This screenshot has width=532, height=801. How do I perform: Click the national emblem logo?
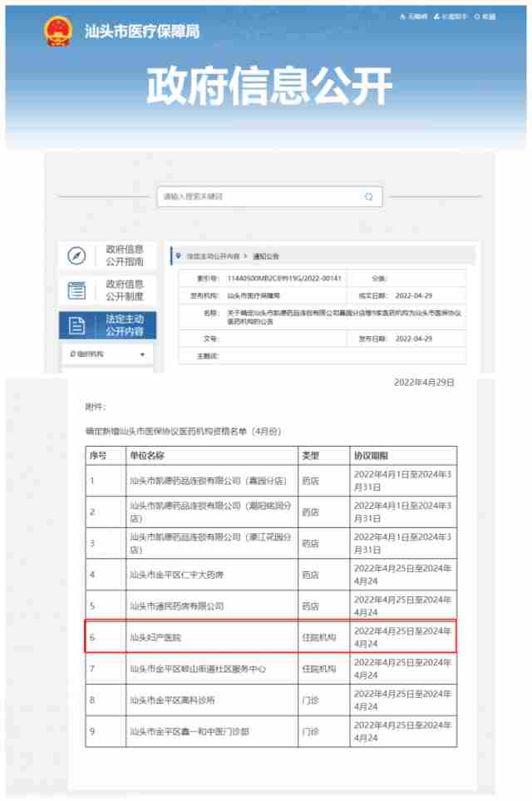point(57,32)
